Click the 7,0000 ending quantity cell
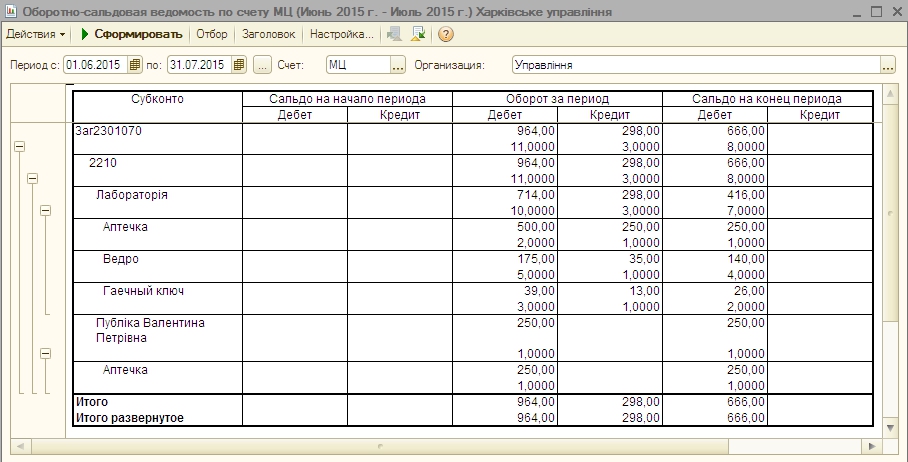This screenshot has width=908, height=462. pyautogui.click(x=746, y=211)
